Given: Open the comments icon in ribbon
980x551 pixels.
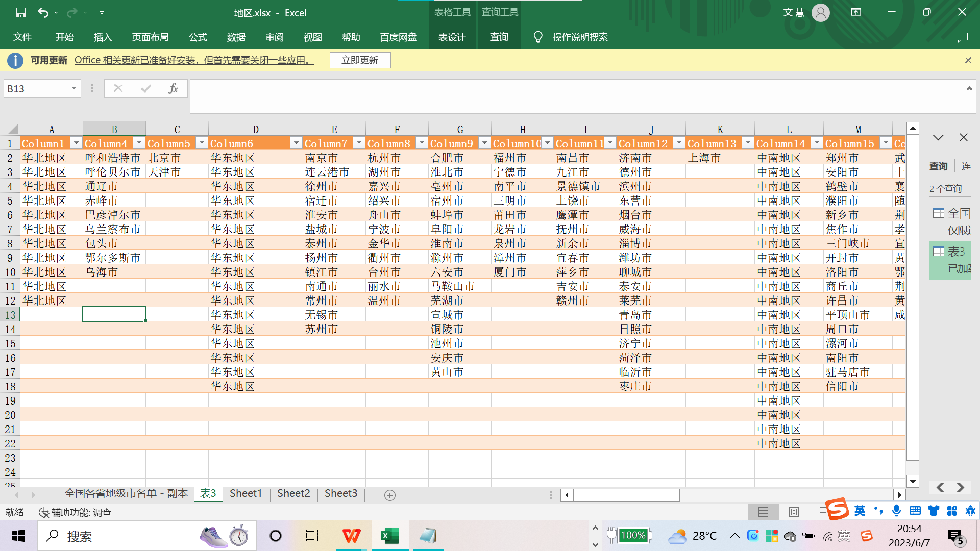Looking at the screenshot, I should click(962, 37).
